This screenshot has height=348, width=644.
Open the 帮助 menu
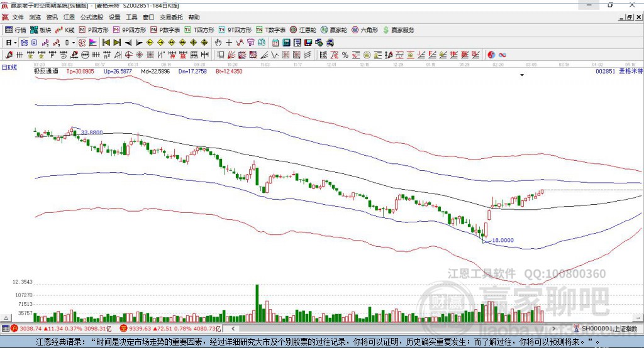194,17
